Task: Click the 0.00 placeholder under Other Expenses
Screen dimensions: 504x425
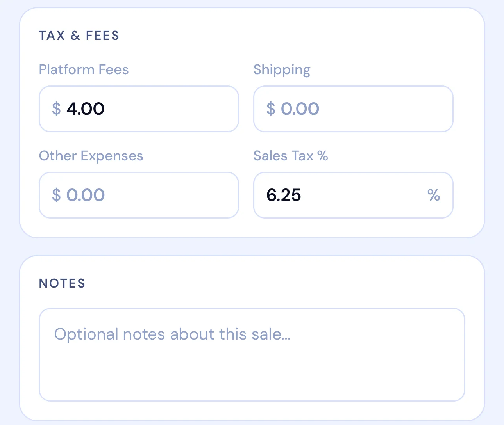Action: (x=86, y=195)
